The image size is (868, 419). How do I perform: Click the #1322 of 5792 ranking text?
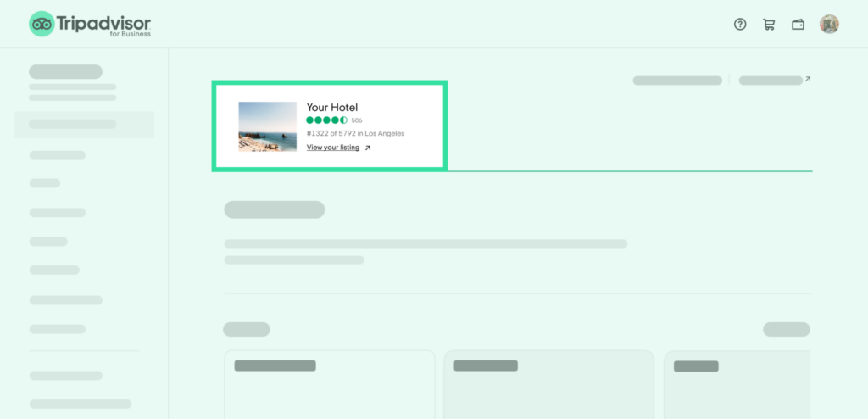pyautogui.click(x=355, y=133)
